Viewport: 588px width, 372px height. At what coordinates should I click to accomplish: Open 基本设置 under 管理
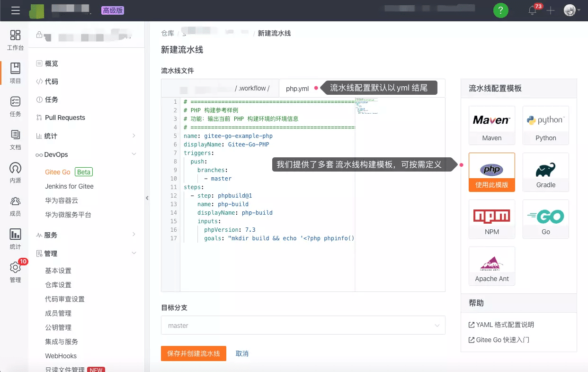[x=58, y=271]
